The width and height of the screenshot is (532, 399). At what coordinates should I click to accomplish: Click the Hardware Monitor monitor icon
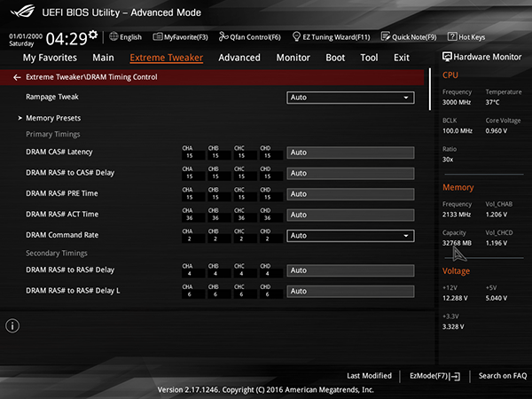(447, 57)
